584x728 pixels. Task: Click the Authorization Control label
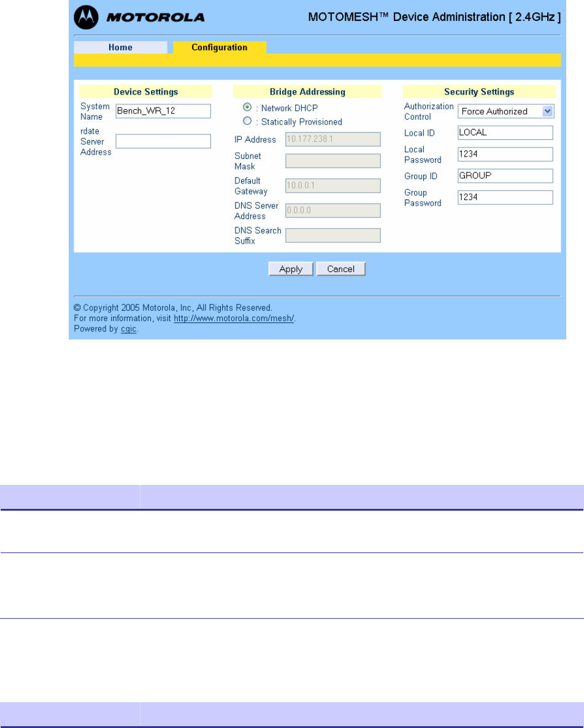pyautogui.click(x=429, y=112)
